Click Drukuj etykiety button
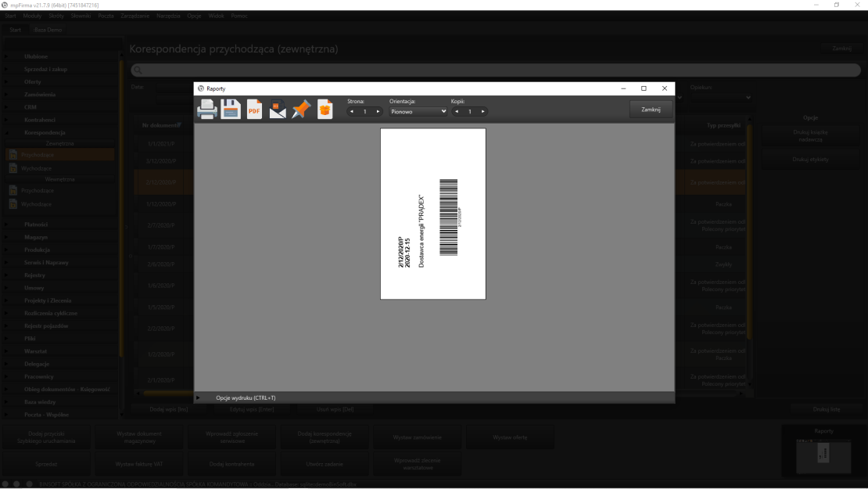The height and width of the screenshot is (489, 868). (810, 160)
